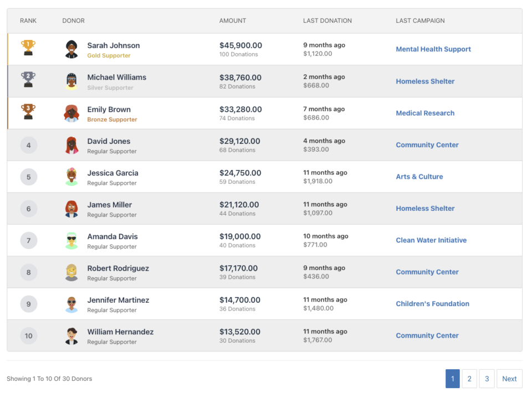Click the Next pagination button

509,379
